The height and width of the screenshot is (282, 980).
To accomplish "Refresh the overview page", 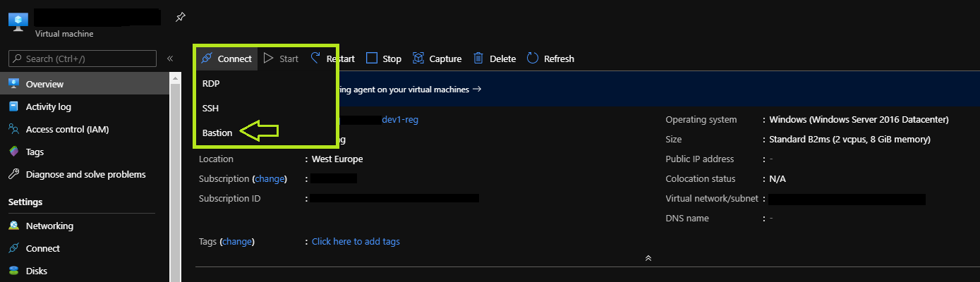I will pyautogui.click(x=550, y=59).
